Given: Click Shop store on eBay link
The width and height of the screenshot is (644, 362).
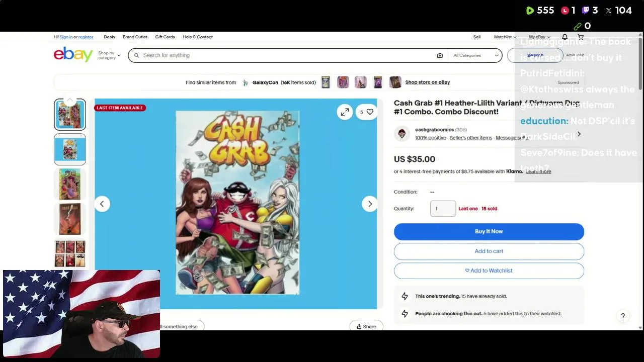Looking at the screenshot, I should click(x=428, y=82).
